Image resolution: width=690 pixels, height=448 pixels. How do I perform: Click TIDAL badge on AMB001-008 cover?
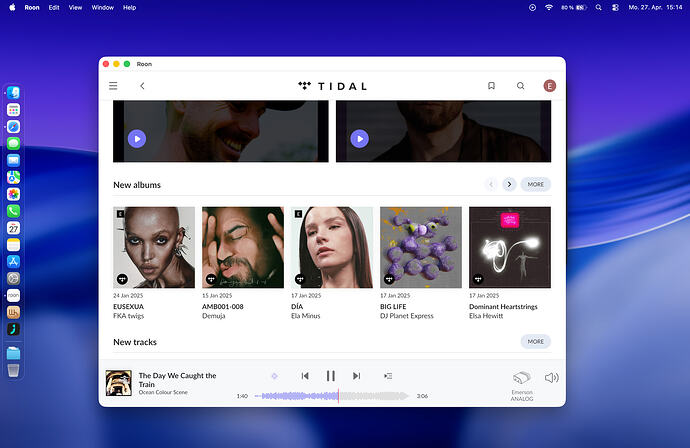tap(211, 279)
